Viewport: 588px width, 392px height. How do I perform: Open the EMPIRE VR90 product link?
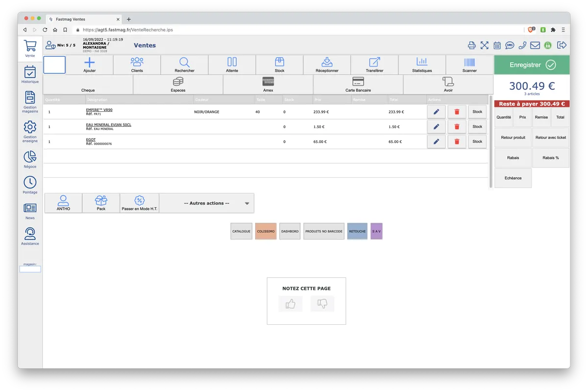click(x=99, y=110)
